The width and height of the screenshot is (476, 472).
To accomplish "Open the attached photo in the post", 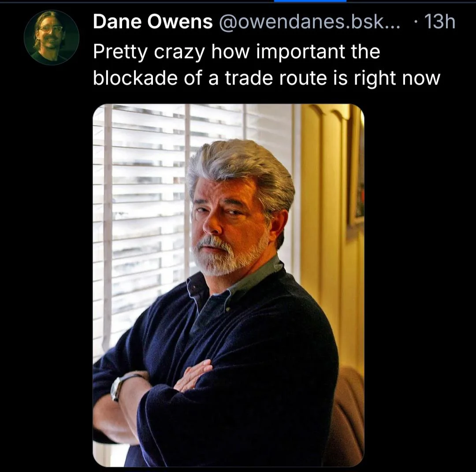I will point(228,285).
